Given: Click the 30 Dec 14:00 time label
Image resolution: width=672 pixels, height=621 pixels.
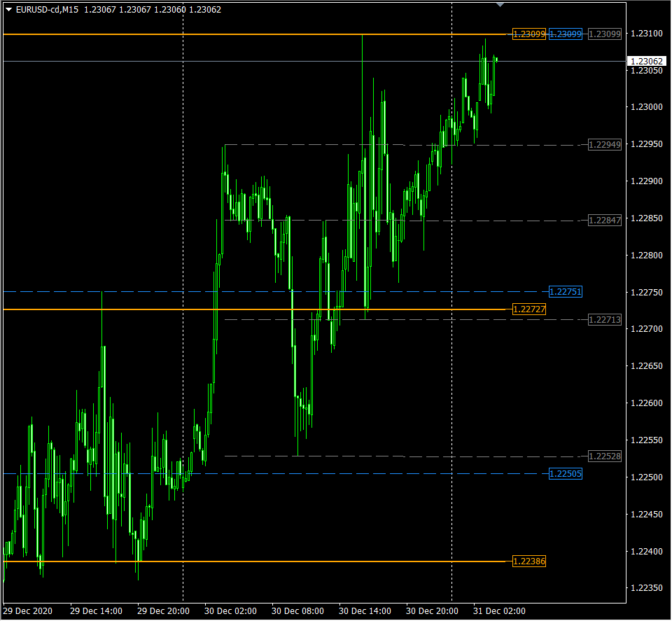Looking at the screenshot, I should tap(365, 612).
